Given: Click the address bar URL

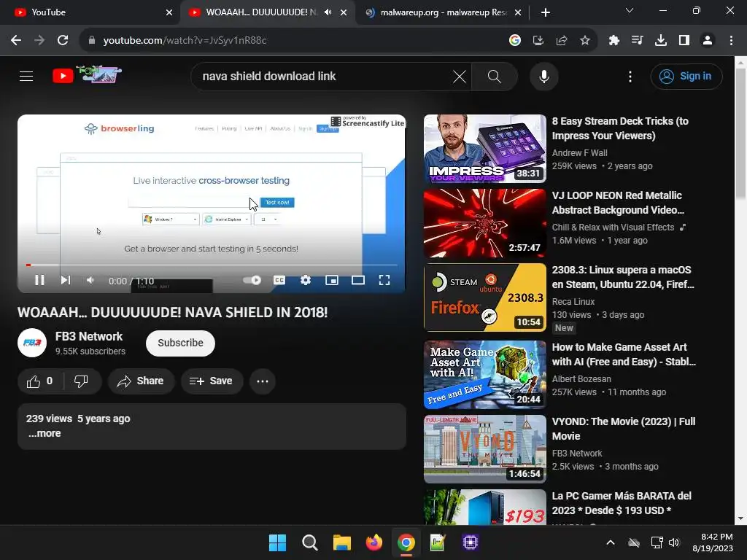Looking at the screenshot, I should [185, 41].
